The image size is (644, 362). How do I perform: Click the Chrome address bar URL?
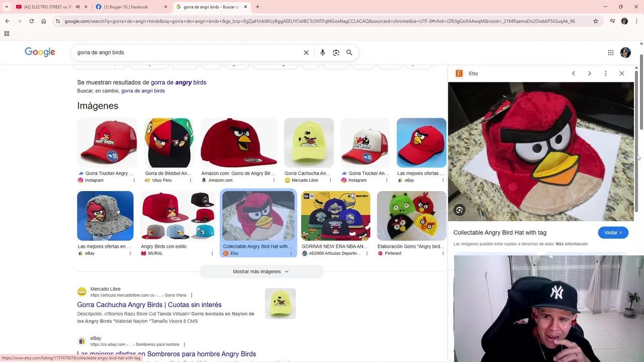pos(319,21)
